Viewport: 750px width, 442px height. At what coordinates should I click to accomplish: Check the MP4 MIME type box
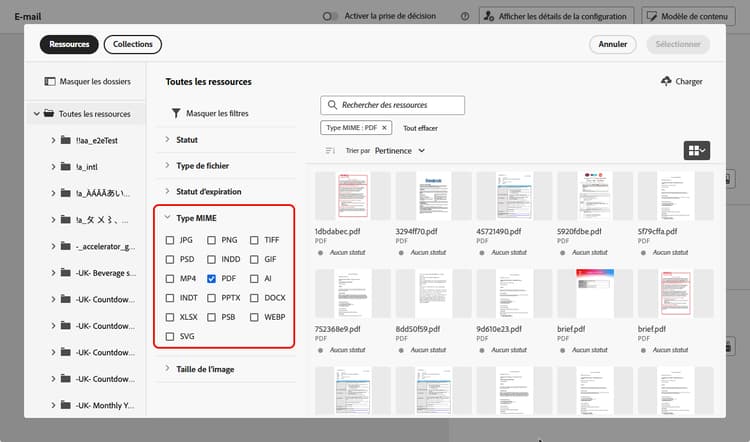(170, 278)
